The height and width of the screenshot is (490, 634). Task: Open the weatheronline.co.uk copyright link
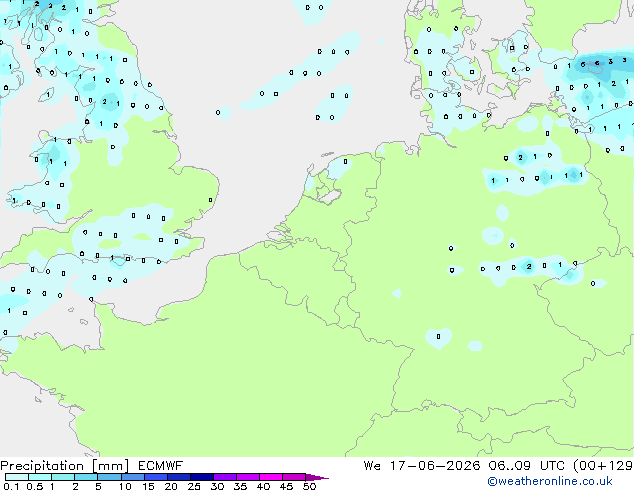(x=550, y=481)
